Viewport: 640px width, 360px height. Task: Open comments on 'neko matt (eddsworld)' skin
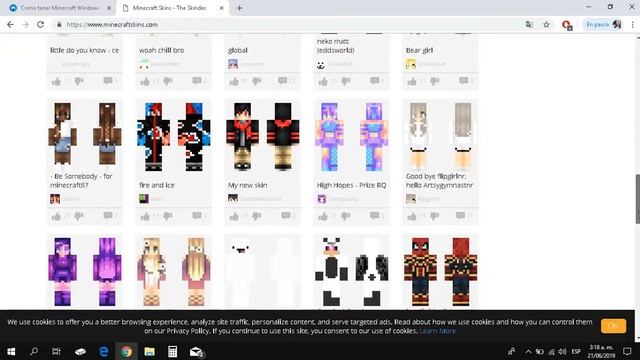tap(375, 81)
